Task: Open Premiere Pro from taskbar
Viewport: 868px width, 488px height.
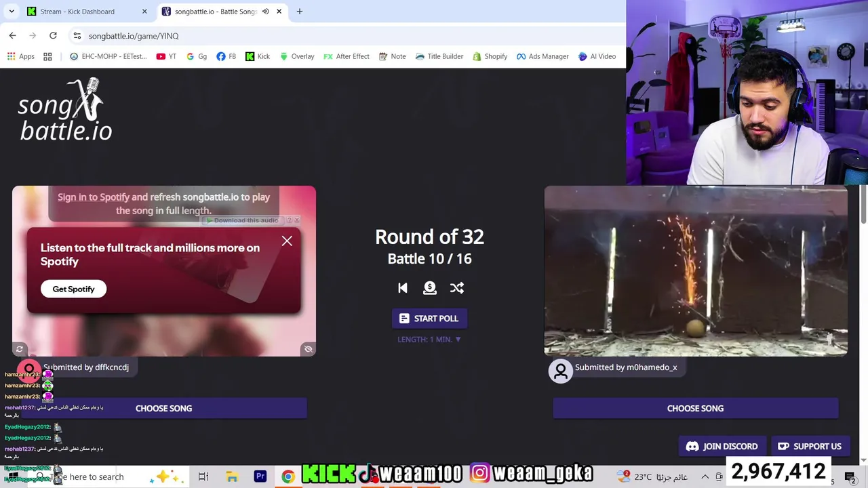Action: (x=260, y=476)
